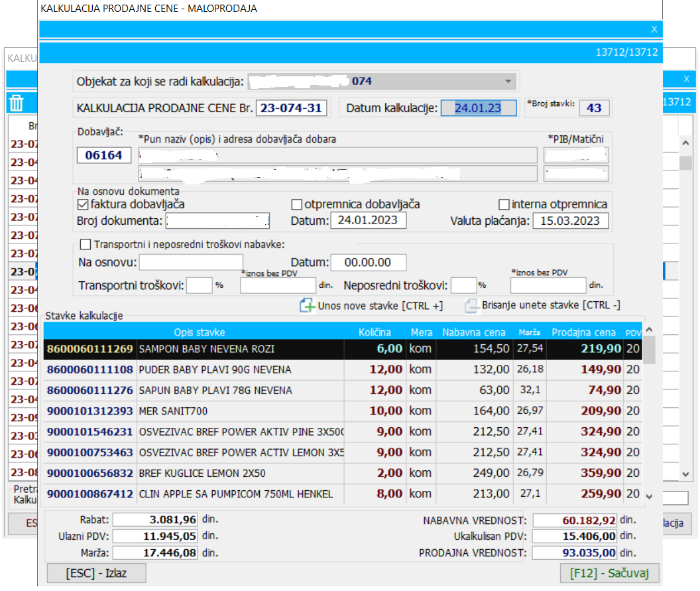Click the Transportni troškovi percent field
700x591 pixels.
199,285
